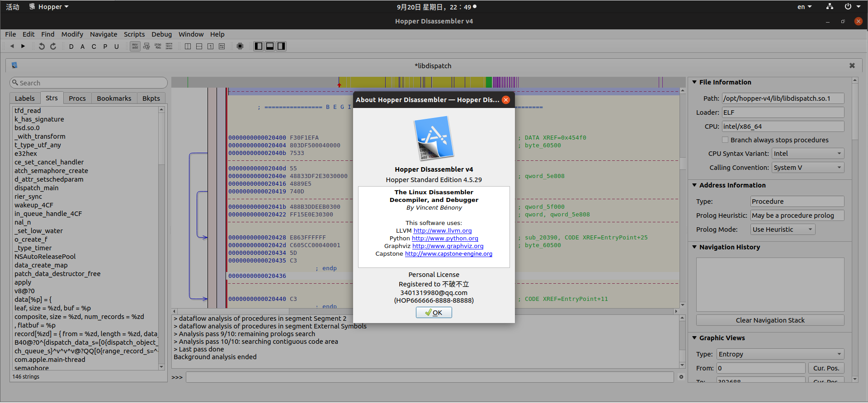
Task: Open the LLVM website link
Action: [443, 231]
